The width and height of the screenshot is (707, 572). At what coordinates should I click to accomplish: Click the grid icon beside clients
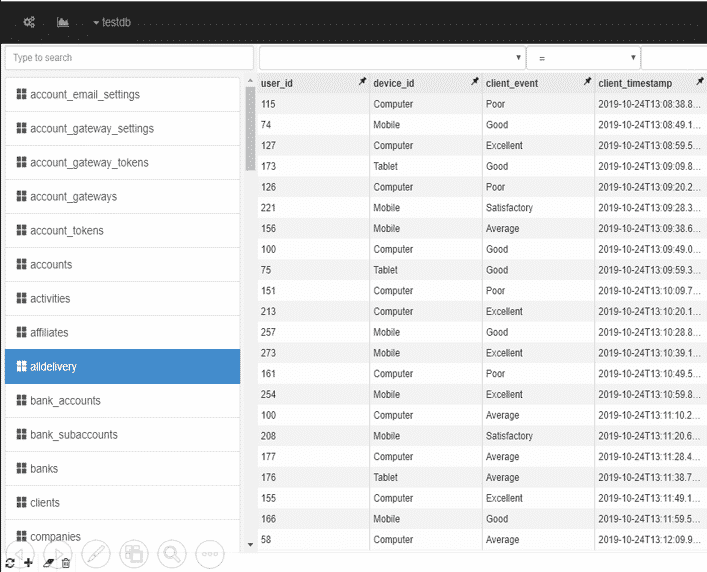point(21,502)
